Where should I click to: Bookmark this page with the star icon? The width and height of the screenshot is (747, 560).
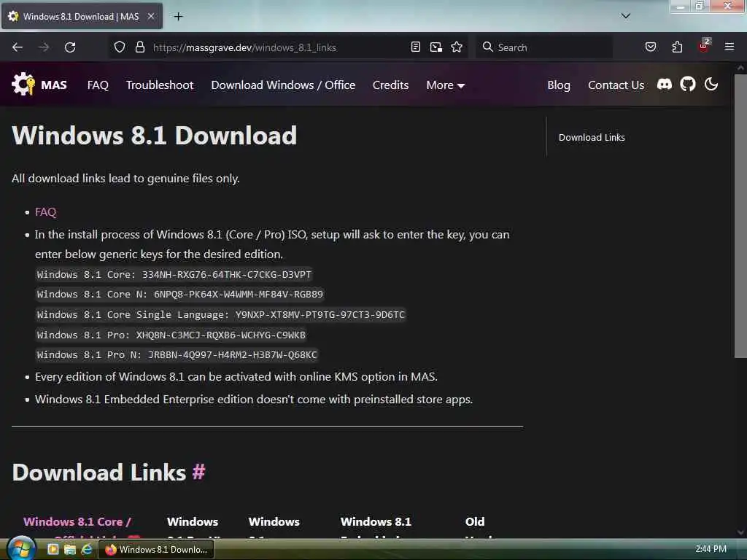457,47
